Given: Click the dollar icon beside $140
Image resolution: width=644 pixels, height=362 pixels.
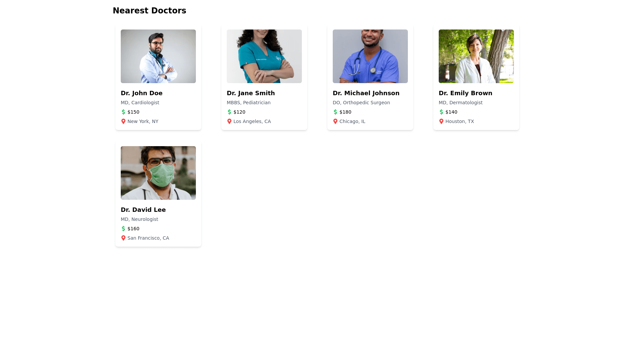Looking at the screenshot, I should pos(441,112).
